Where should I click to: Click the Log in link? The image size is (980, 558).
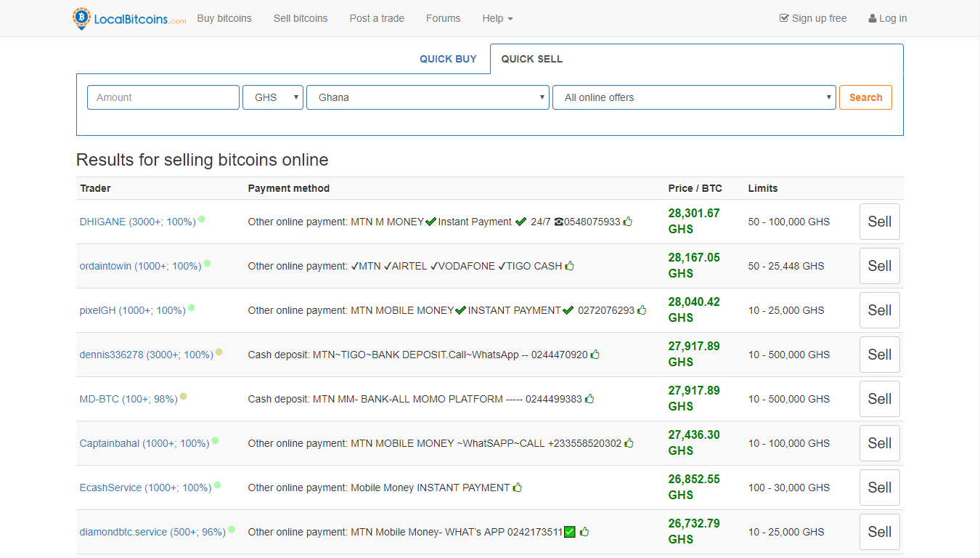[888, 18]
